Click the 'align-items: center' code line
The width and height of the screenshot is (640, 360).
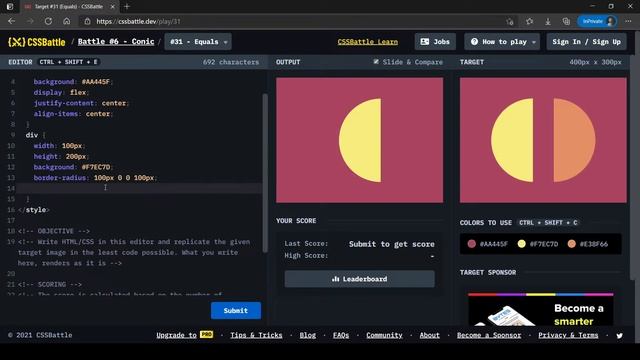coord(73,113)
